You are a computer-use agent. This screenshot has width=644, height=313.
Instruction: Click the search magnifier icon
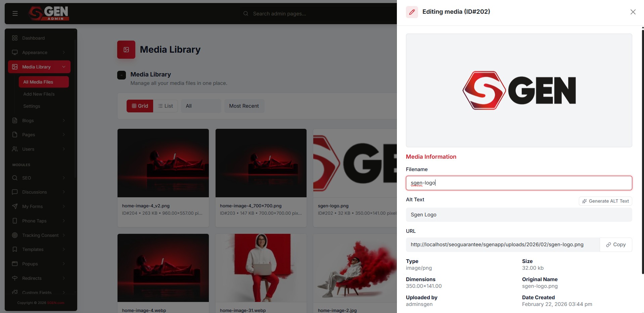[x=246, y=13]
